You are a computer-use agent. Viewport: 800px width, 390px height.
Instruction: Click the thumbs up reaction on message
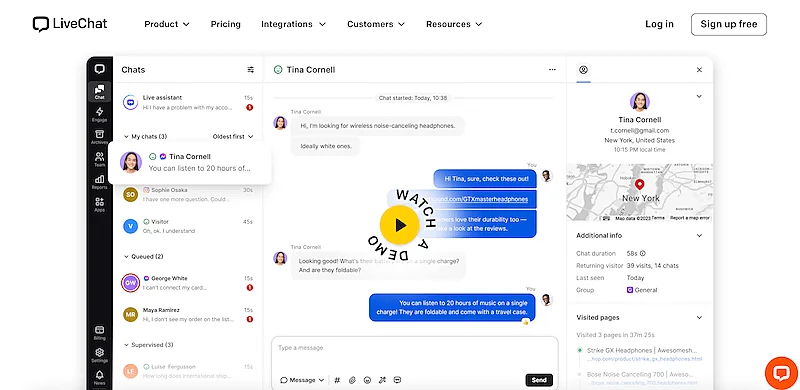526,322
